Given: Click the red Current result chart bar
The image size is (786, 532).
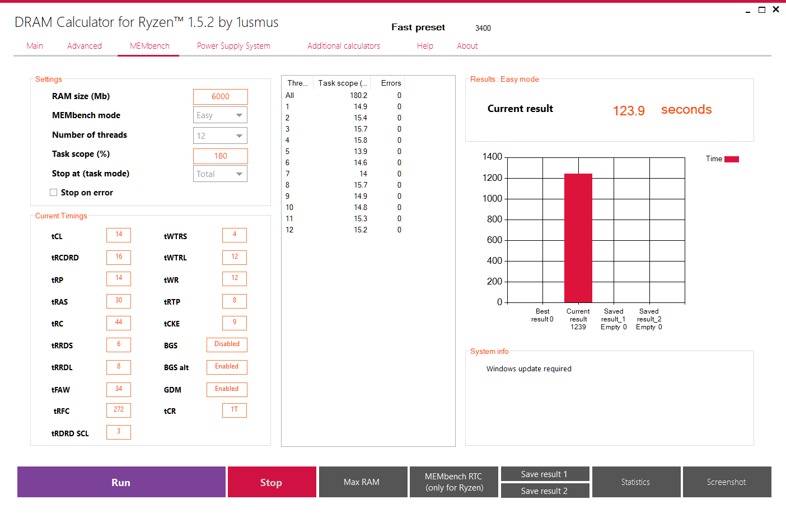Looking at the screenshot, I should [578, 238].
